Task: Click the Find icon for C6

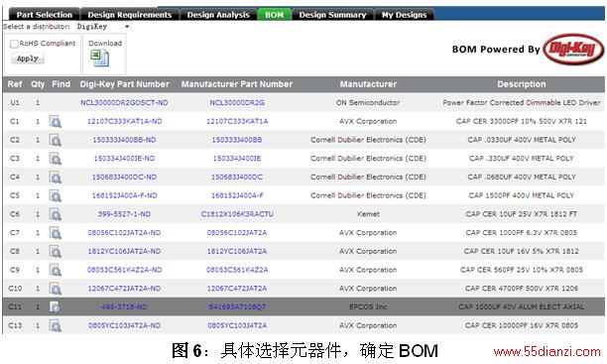Action: pos(56,214)
